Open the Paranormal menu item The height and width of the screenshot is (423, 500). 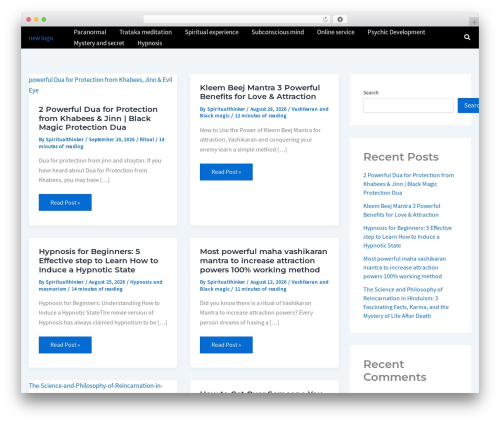(x=90, y=32)
